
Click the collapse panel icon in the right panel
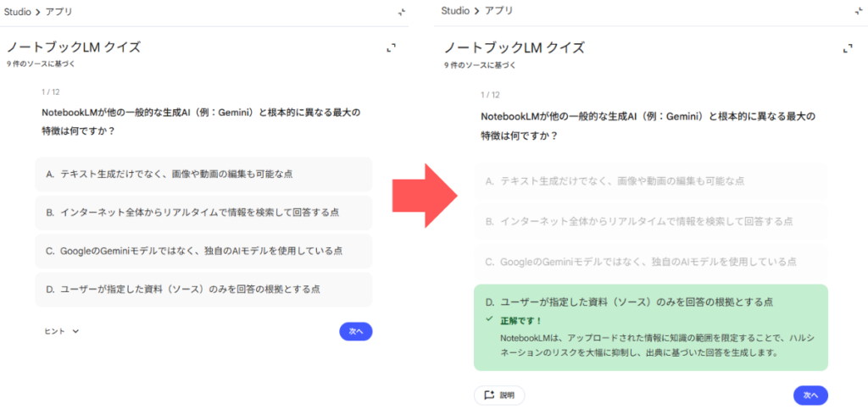[857, 12]
